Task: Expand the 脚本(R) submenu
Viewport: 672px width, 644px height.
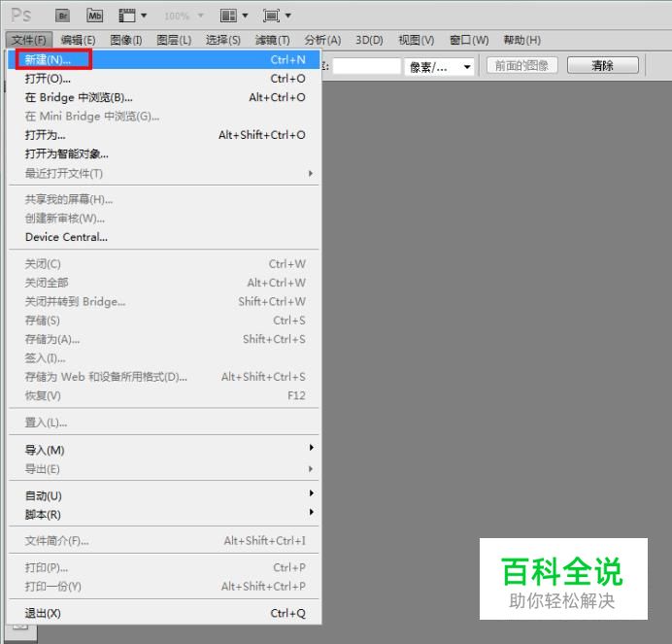Action: tap(164, 514)
